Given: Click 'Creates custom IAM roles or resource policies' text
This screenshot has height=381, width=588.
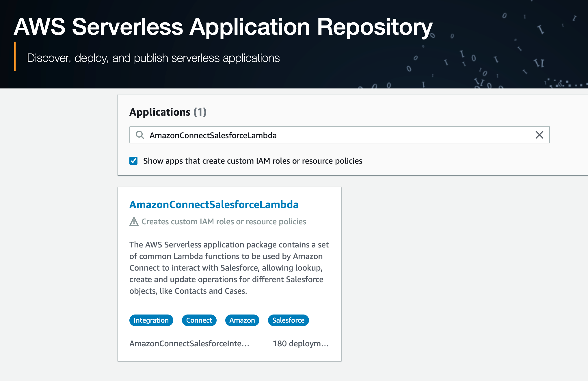Looking at the screenshot, I should point(224,222).
